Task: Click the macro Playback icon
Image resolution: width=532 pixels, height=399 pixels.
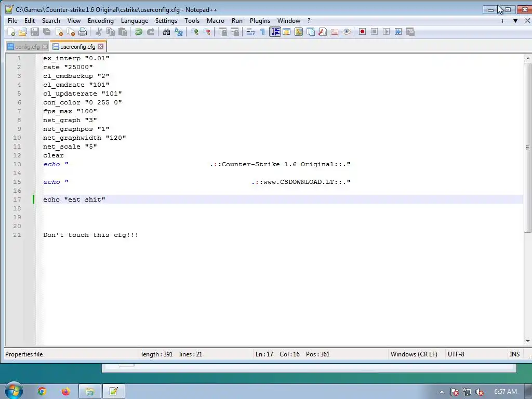Action: pos(386,32)
